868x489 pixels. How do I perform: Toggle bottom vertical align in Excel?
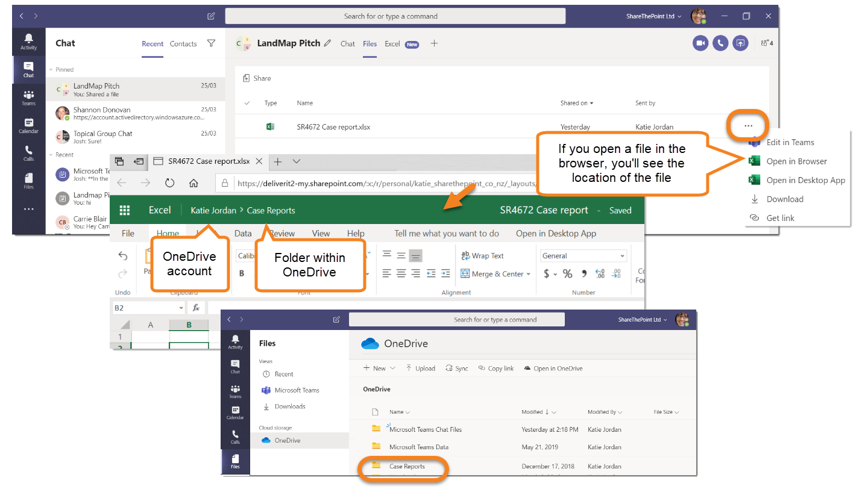415,255
